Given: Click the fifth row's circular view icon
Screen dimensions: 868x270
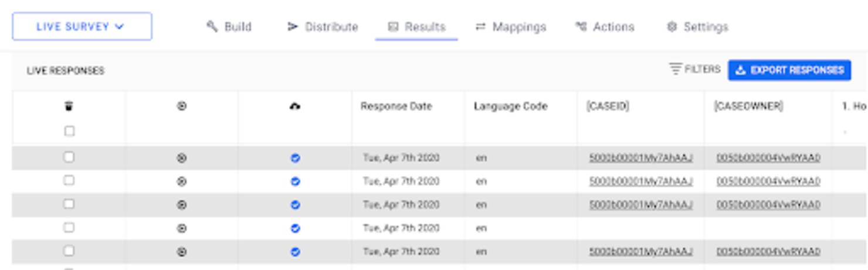Looking at the screenshot, I should (x=182, y=252).
